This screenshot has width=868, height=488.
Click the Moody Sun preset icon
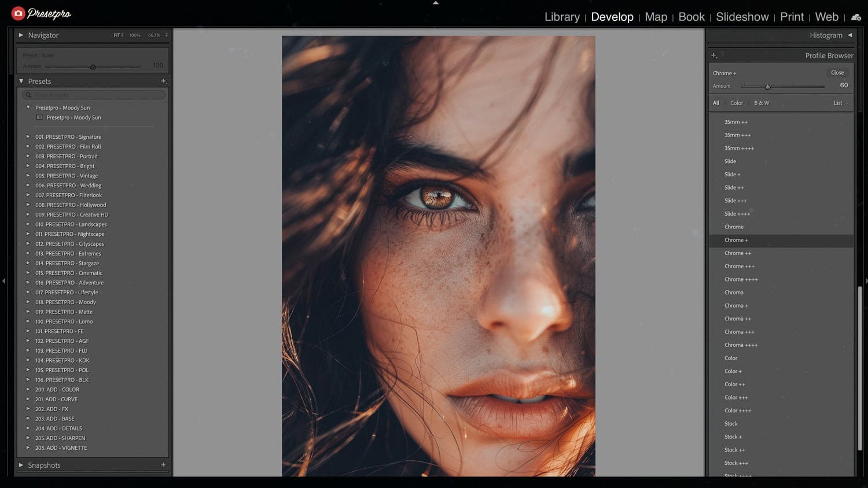[39, 117]
